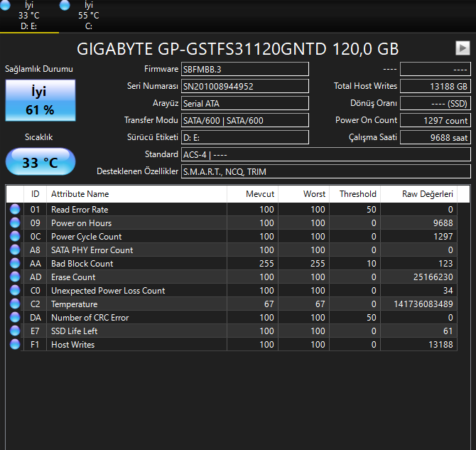Click the ID cell AA in table
This screenshot has width=476, height=450.
pyautogui.click(x=36, y=264)
